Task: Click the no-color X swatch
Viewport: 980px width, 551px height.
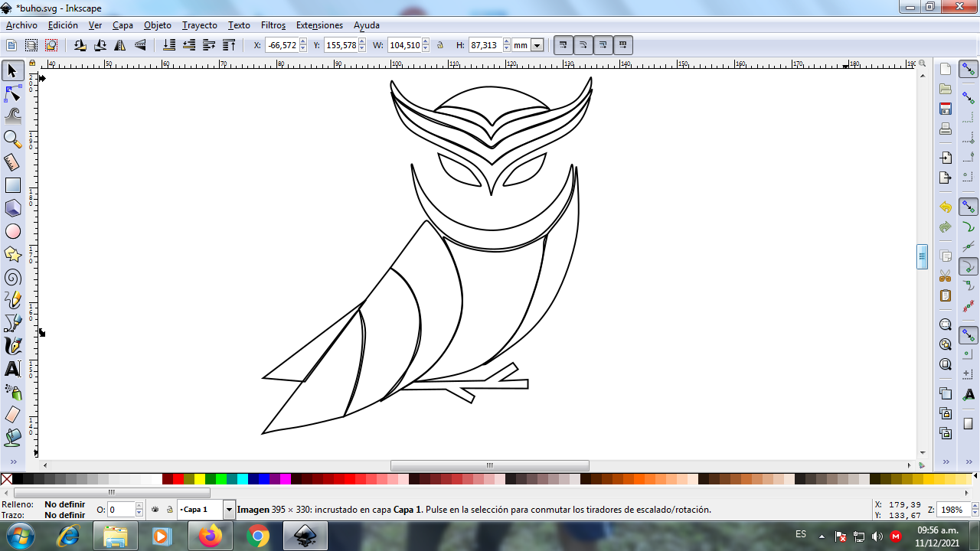Action: tap(7, 479)
